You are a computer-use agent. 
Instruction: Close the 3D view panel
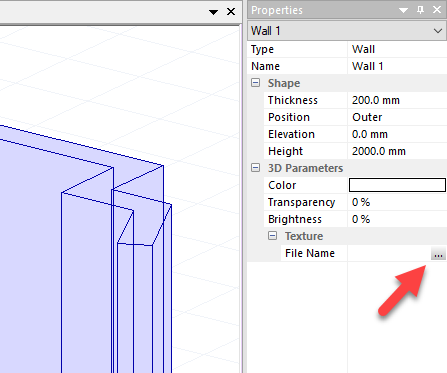click(x=231, y=12)
